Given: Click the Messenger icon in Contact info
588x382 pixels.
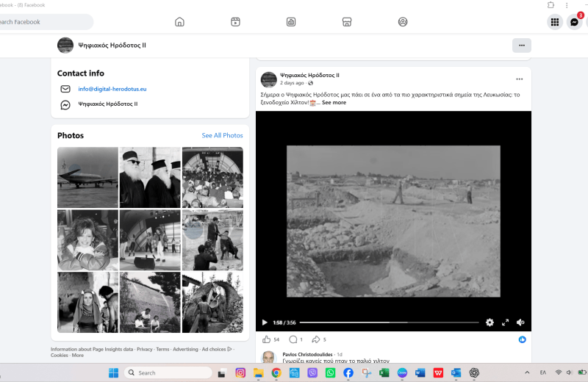Looking at the screenshot, I should point(65,105).
